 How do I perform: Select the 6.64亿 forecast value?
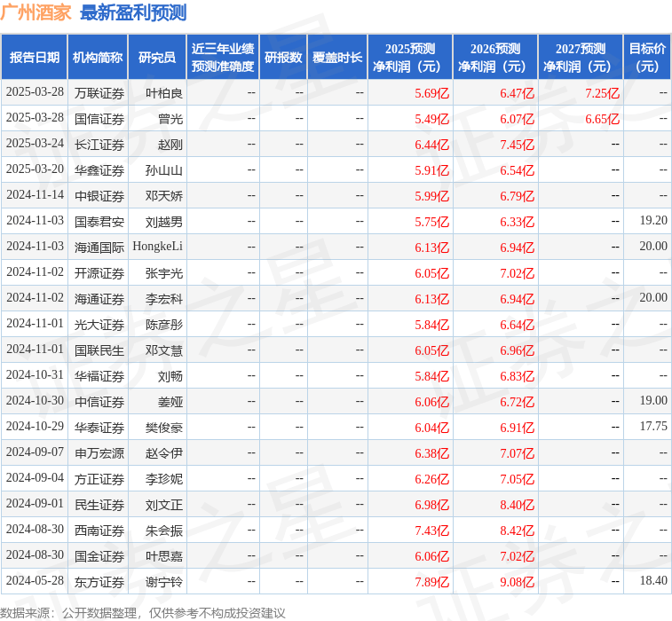(x=518, y=325)
